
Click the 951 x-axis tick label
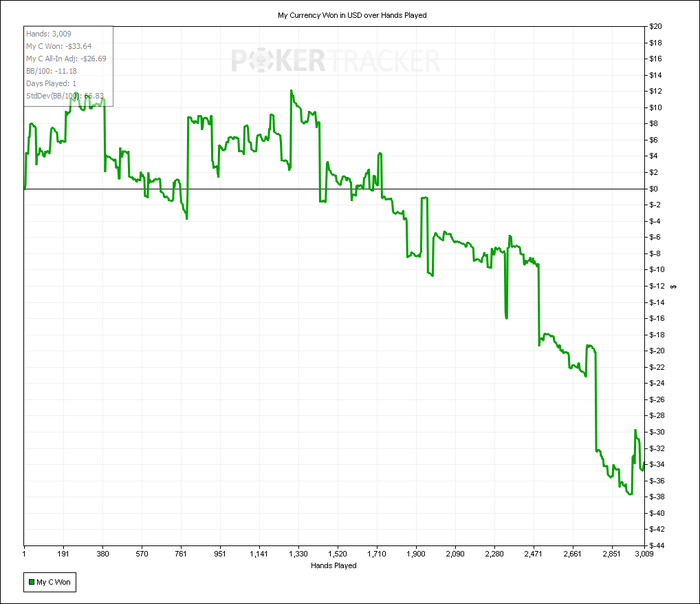click(220, 554)
